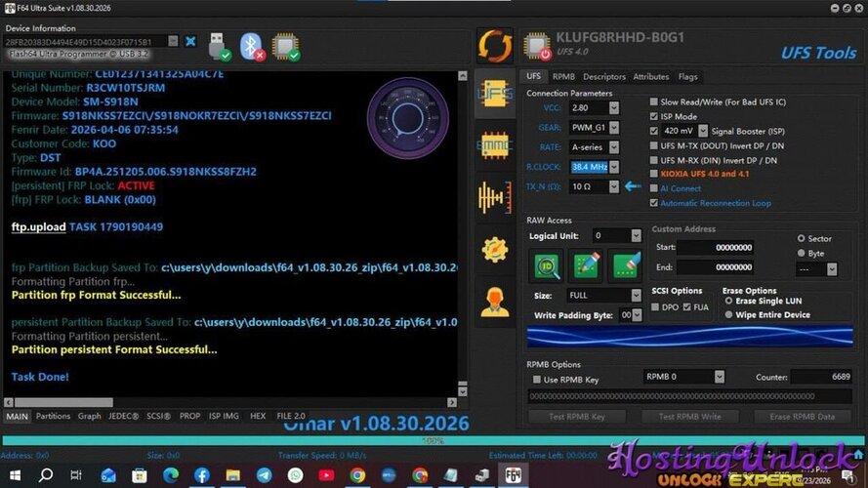This screenshot has width=868, height=488.
Task: Click the Custom Address Start field
Action: [716, 247]
